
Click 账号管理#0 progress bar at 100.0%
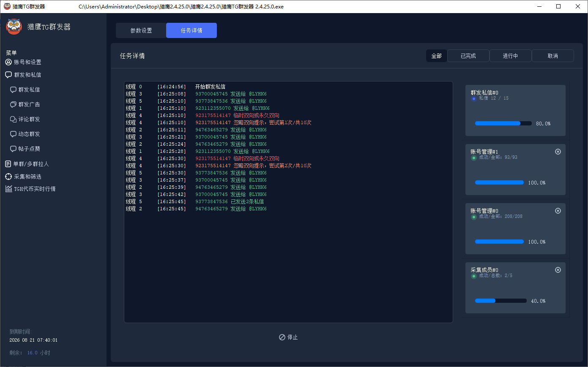click(499, 242)
